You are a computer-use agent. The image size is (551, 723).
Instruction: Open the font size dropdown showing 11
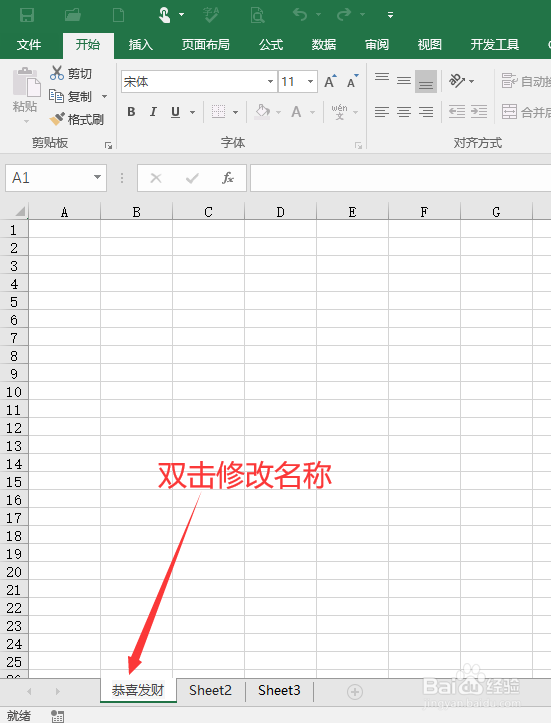[x=310, y=82]
